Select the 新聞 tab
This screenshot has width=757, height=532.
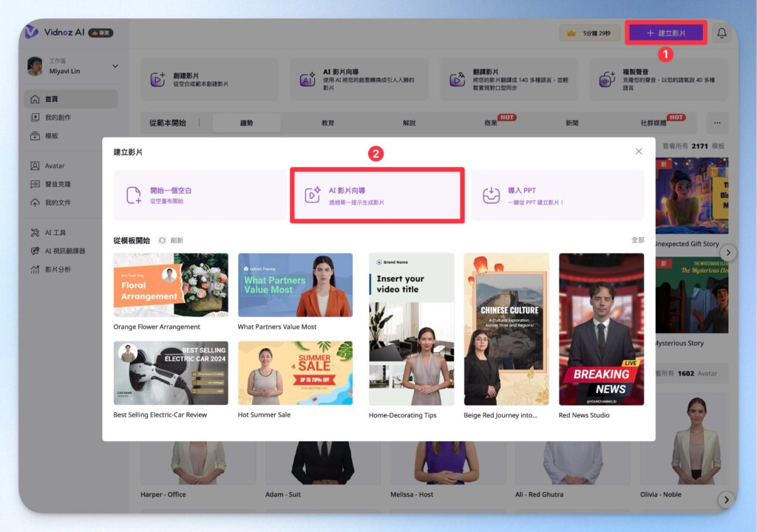tap(571, 123)
